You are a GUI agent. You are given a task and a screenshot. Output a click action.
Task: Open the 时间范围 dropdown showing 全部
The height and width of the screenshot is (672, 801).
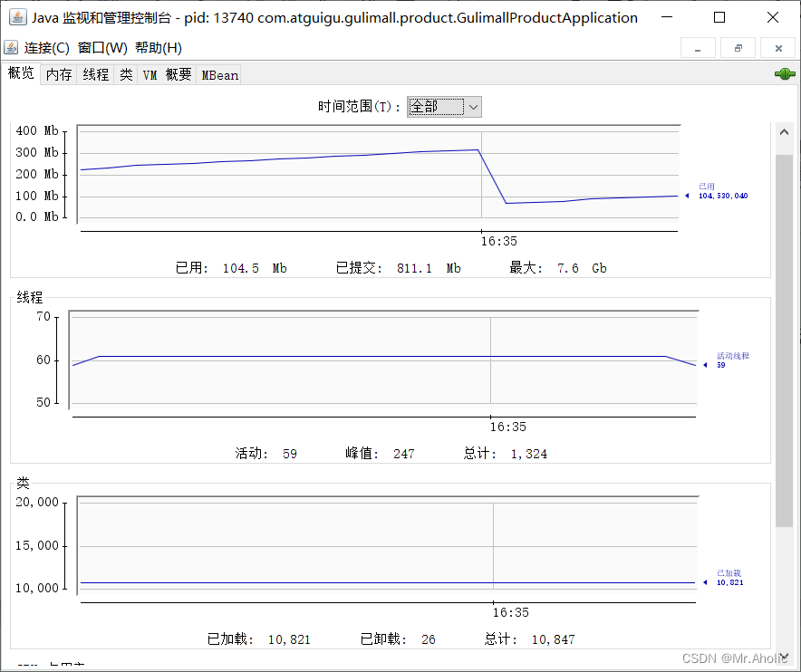coord(444,106)
